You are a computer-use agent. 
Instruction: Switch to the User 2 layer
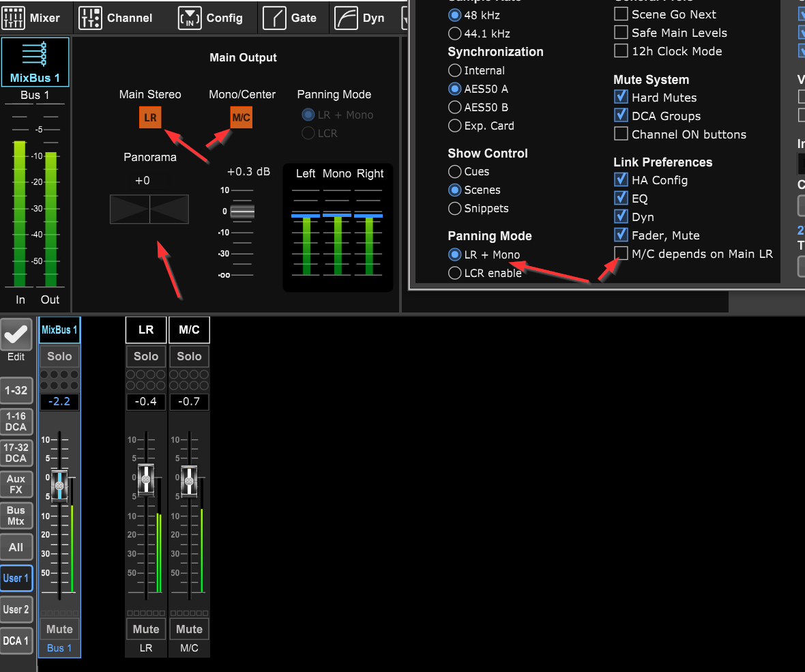pyautogui.click(x=16, y=609)
